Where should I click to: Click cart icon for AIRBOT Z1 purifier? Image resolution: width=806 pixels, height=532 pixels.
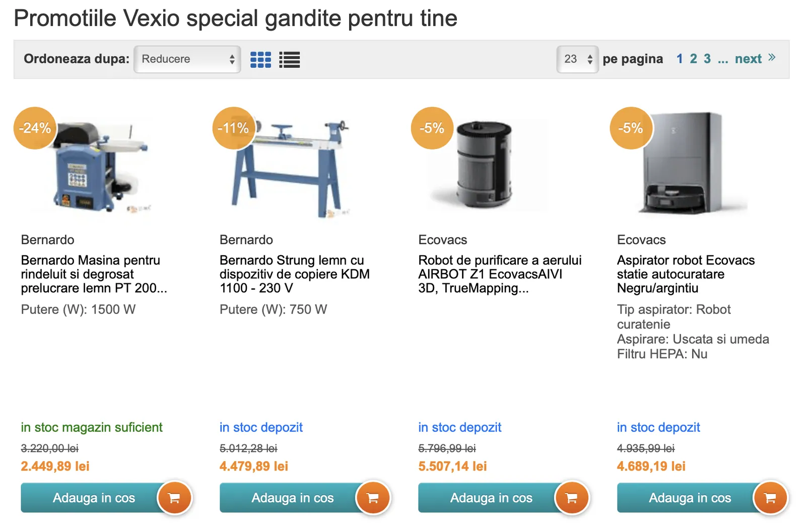(572, 498)
